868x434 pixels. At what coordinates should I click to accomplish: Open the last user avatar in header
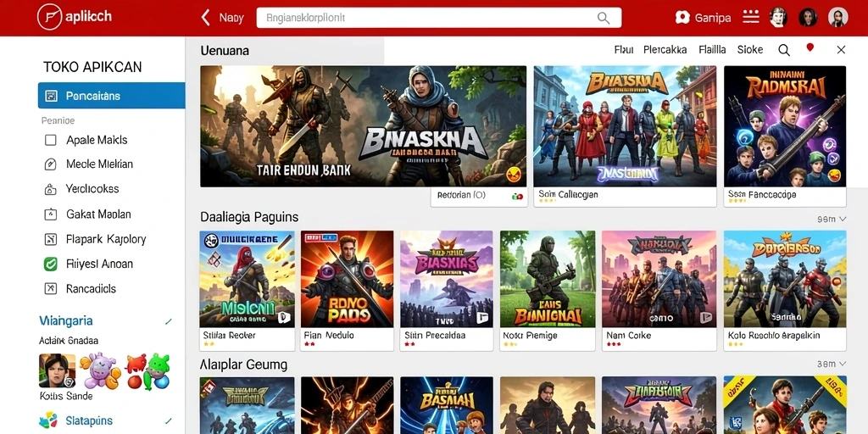[x=838, y=18]
